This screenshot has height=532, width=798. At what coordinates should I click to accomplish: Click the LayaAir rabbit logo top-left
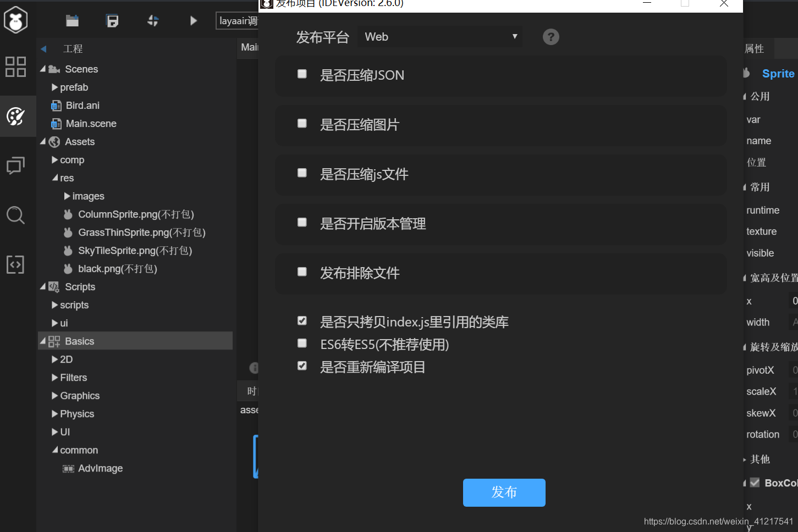[x=16, y=20]
